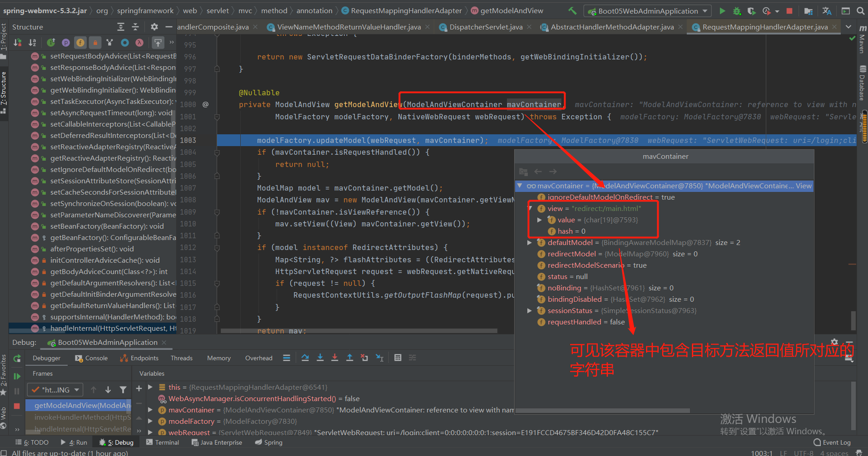This screenshot has width=868, height=456.
Task: Open Memory tab in Debug panel
Action: [219, 358]
